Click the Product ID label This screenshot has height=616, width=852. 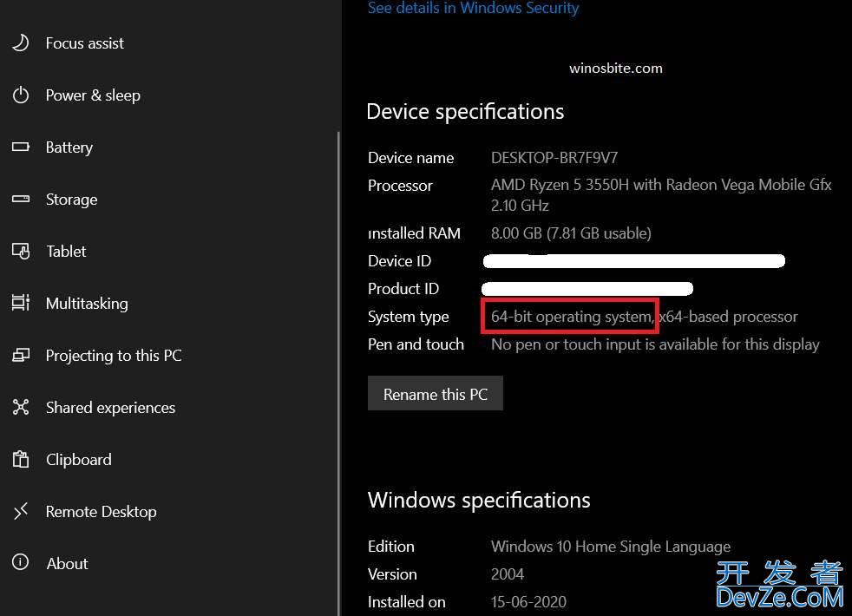click(403, 288)
